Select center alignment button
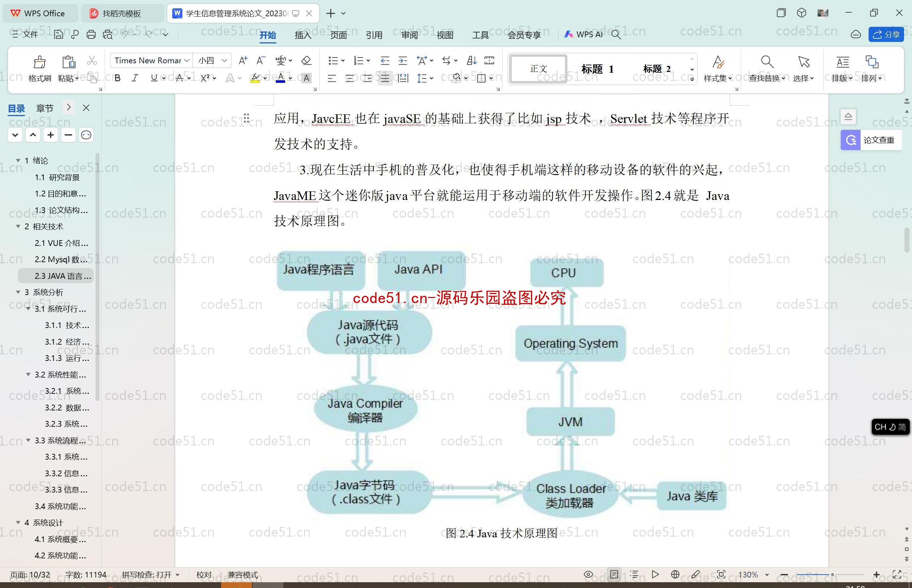 point(349,79)
